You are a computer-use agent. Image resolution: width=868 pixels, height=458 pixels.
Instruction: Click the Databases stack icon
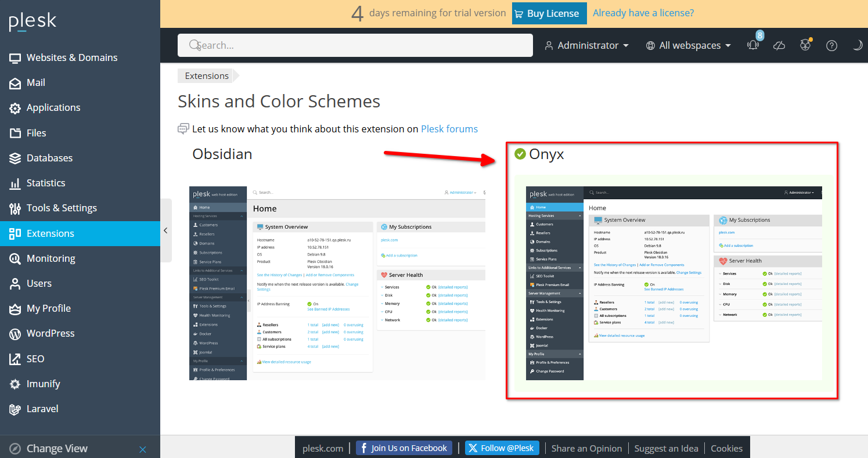[15, 158]
